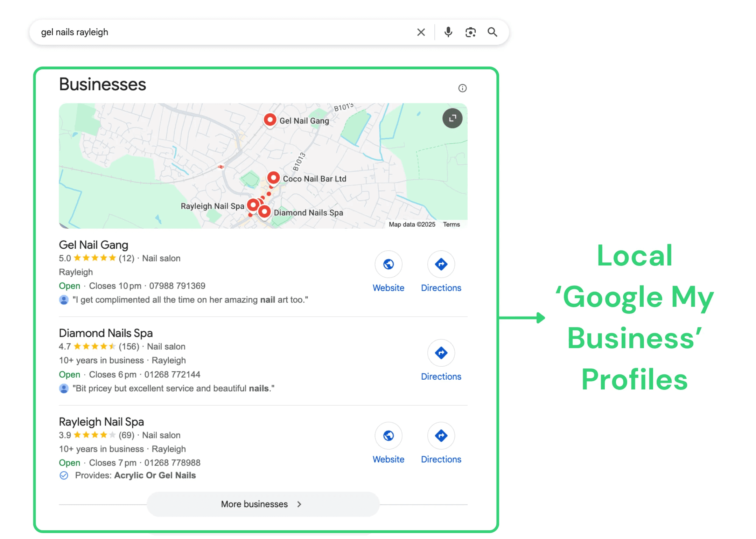Click Rayleigh Nail Spa's Website text label
This screenshot has height=539, width=756.
click(388, 459)
